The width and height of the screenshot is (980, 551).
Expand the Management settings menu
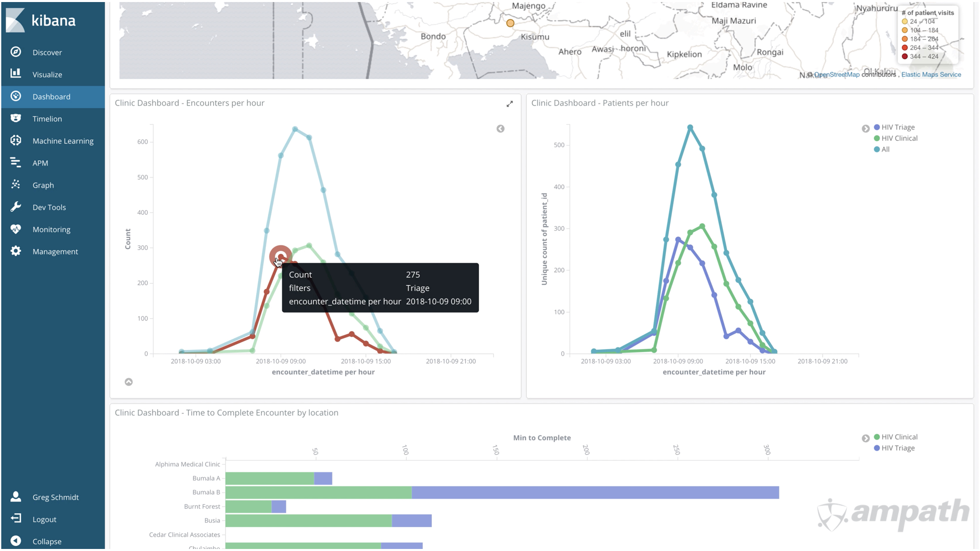pos(53,251)
